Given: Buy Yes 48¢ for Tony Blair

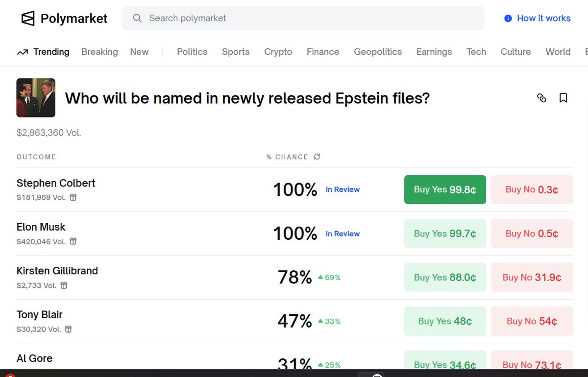Looking at the screenshot, I should 445,321.
